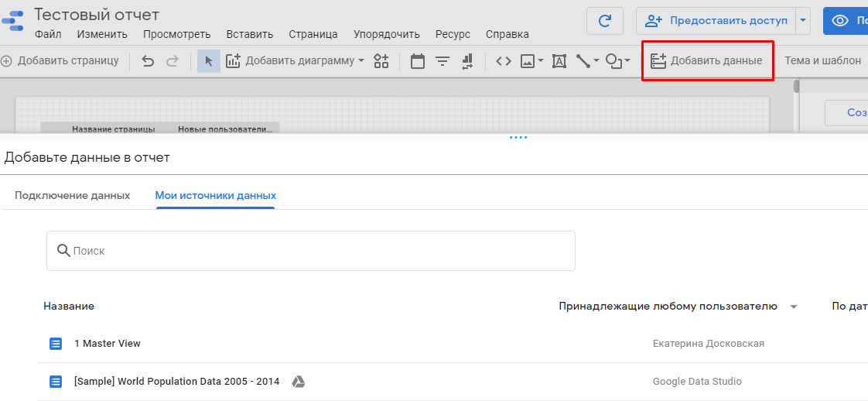The image size is (868, 401).
Task: Insert an image icon
Action: point(528,61)
